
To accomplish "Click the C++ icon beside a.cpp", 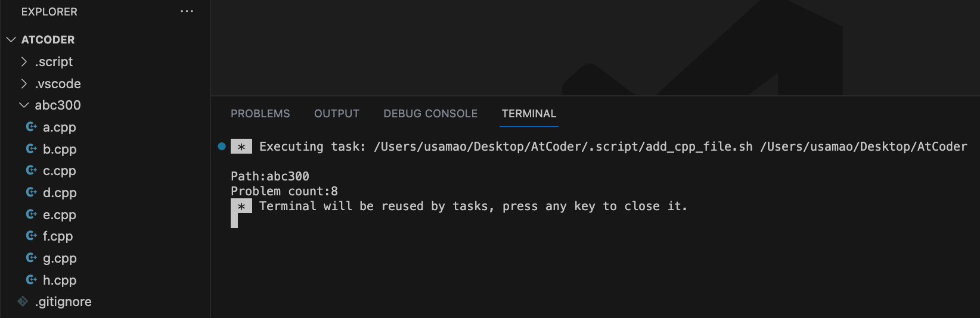I will coord(32,127).
